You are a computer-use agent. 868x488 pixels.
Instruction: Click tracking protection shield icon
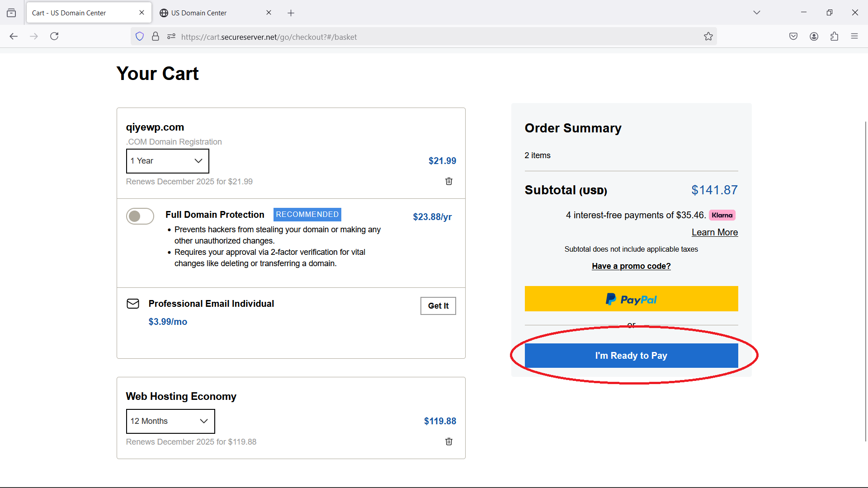point(140,37)
